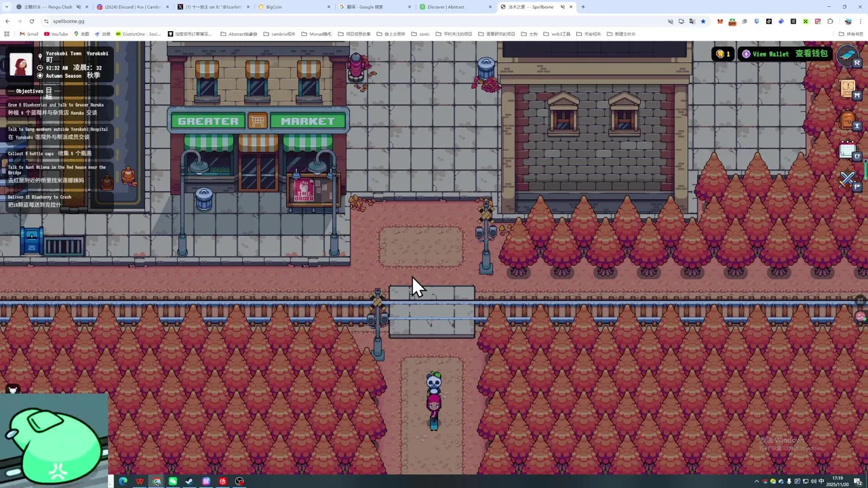
Task: Switch to the X (Twitter) browser tab
Action: [214, 7]
